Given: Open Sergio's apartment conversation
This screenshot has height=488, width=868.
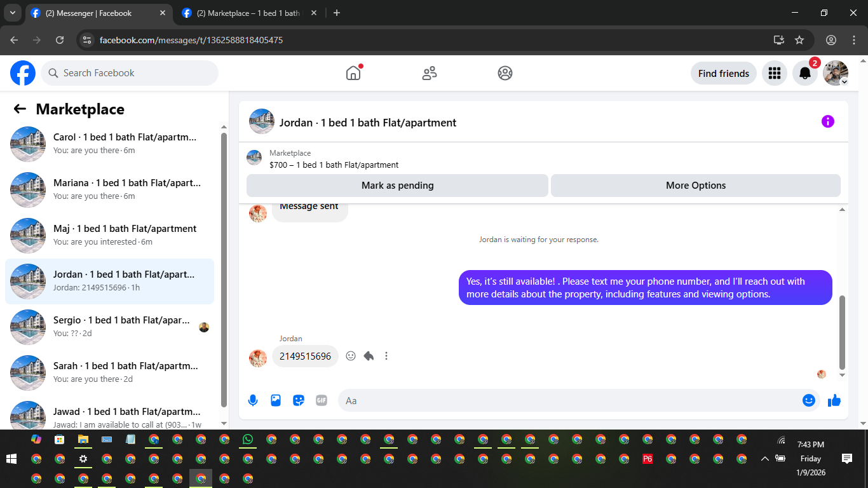Looking at the screenshot, I should tap(109, 327).
